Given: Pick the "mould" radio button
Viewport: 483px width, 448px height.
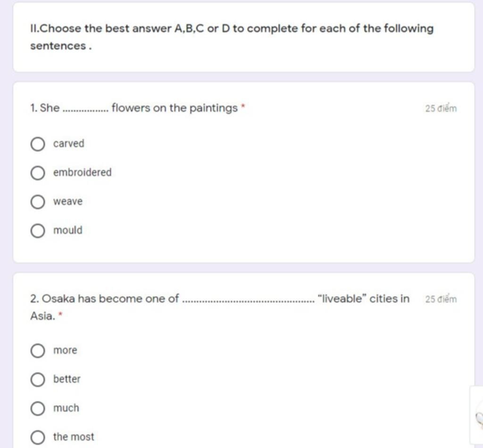Looking at the screenshot, I should 38,231.
